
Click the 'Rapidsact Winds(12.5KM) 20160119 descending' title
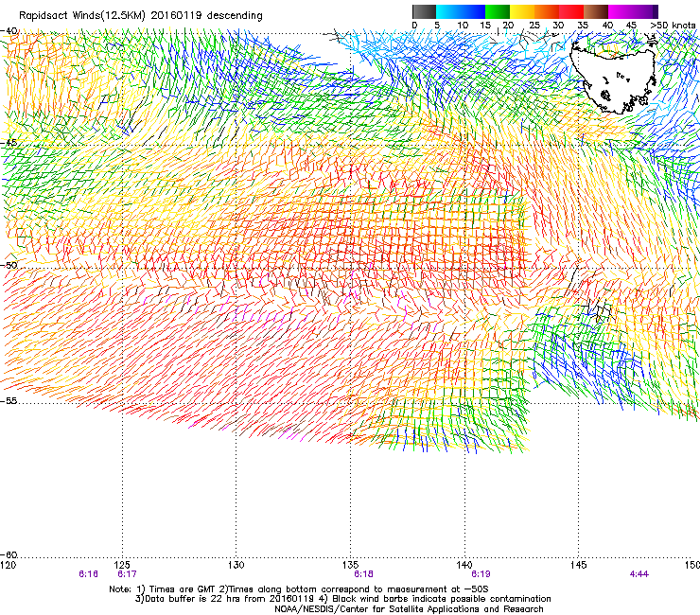(x=141, y=15)
